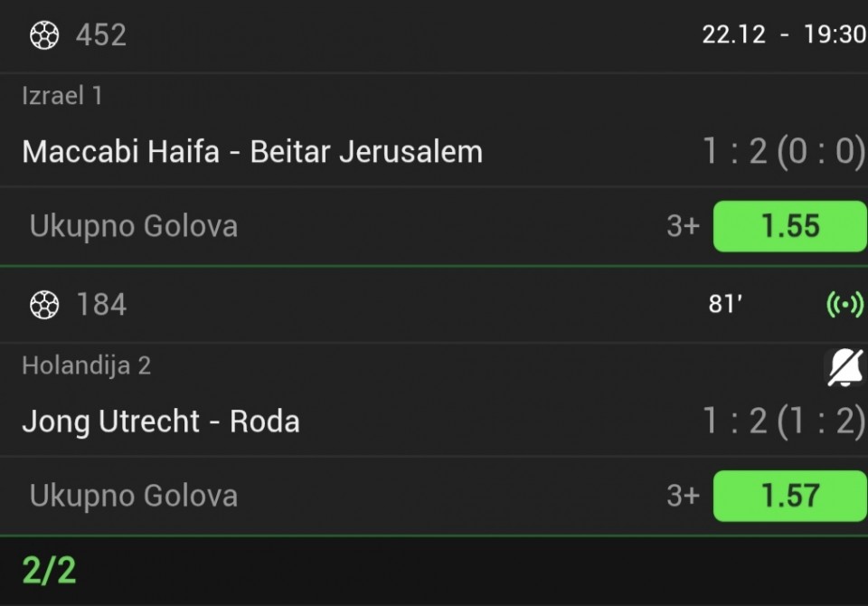The height and width of the screenshot is (606, 868).
Task: Tap Ukupno Golova under Jong Utrecht match
Action: click(134, 496)
